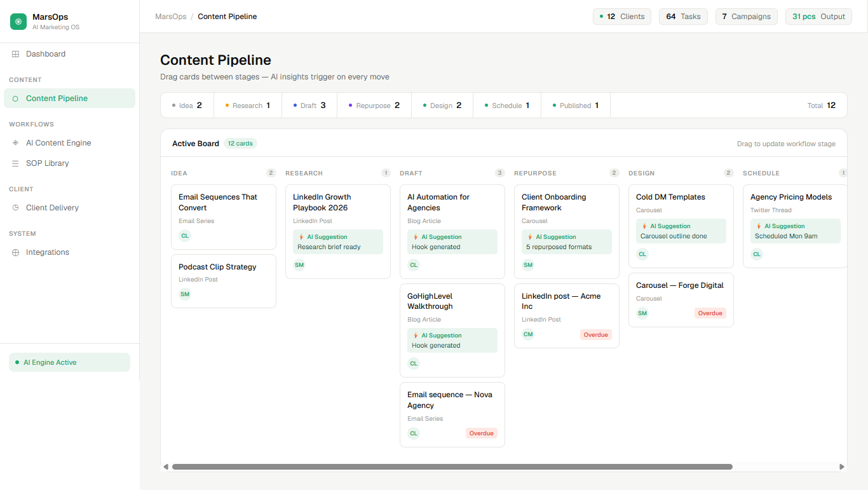Click the MarsOps breadcrumb link
Image resolution: width=868 pixels, height=490 pixels.
(171, 17)
